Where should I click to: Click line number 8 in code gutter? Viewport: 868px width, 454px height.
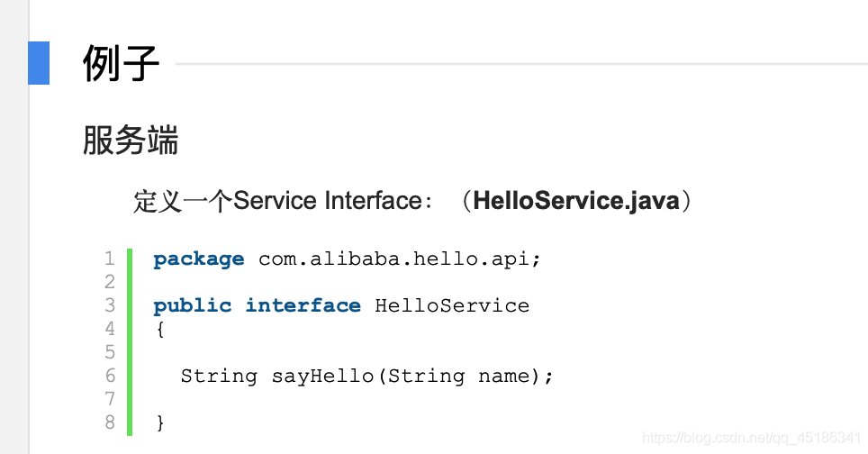point(110,422)
